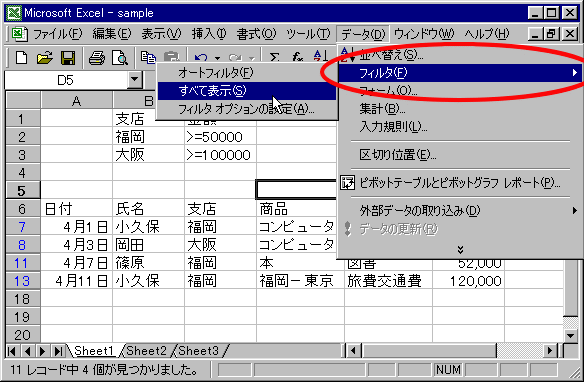Click horizontal scrollbar left arrow

click(x=353, y=351)
